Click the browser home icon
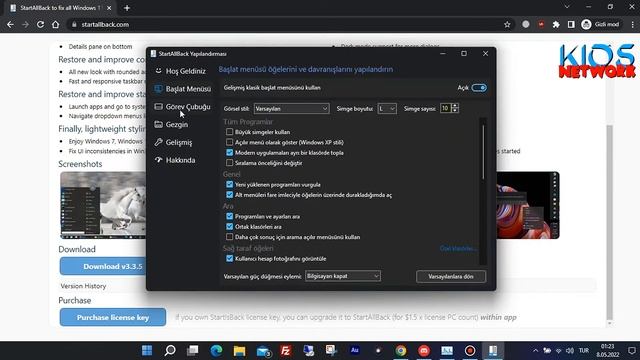 tap(56, 24)
